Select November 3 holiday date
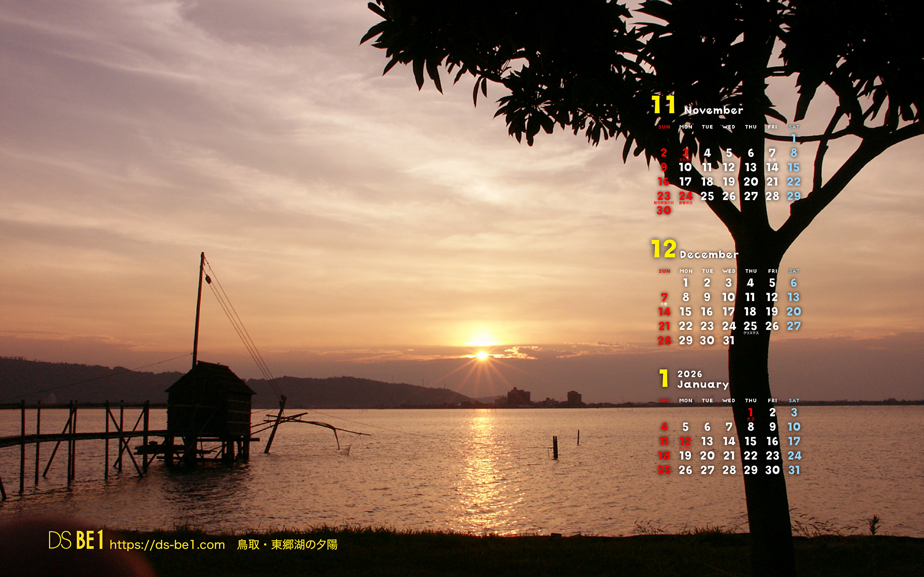Image resolution: width=924 pixels, height=577 pixels. click(x=685, y=153)
